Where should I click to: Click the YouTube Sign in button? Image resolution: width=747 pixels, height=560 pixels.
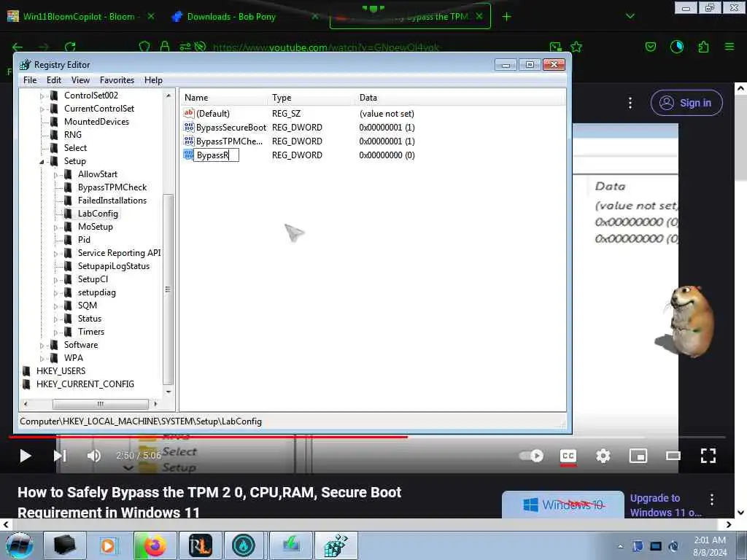[x=686, y=103]
